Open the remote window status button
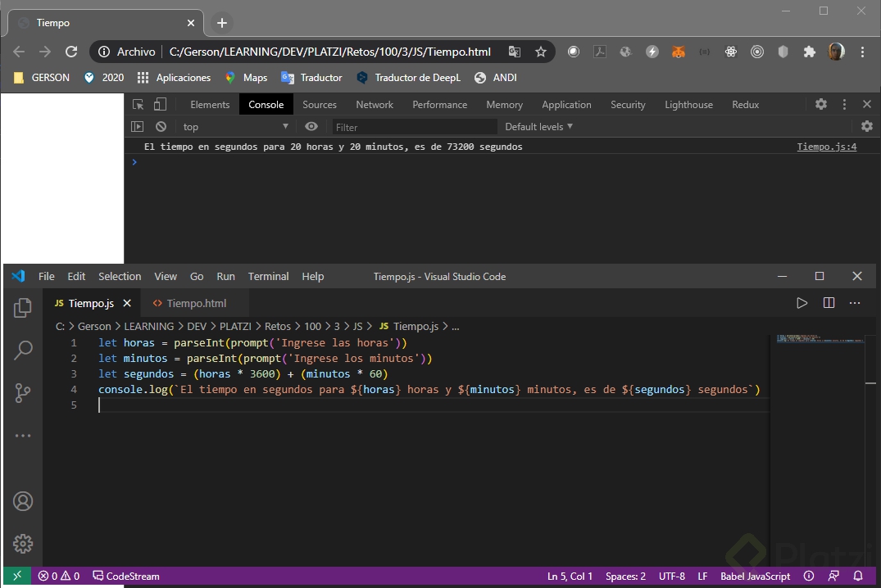881x588 pixels. pyautogui.click(x=17, y=577)
